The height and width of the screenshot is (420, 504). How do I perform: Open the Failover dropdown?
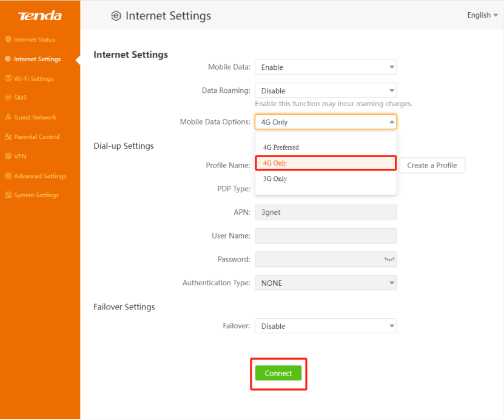point(325,326)
